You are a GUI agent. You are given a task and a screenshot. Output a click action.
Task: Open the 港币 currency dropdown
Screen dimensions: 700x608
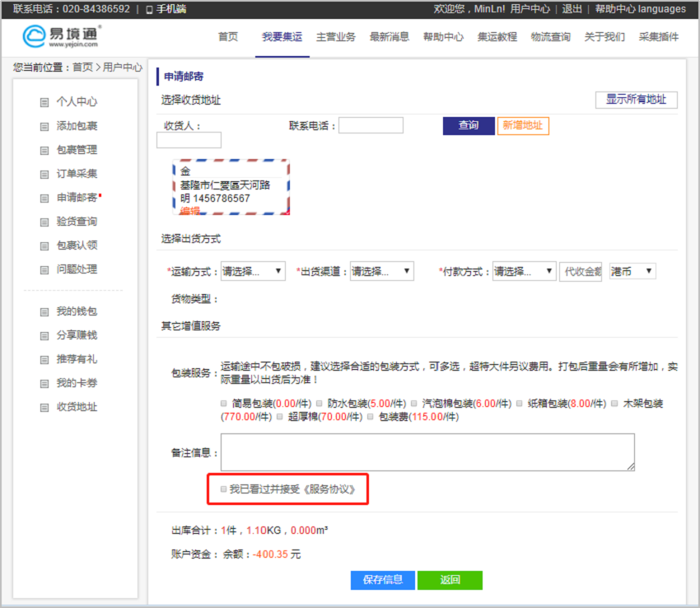click(632, 271)
